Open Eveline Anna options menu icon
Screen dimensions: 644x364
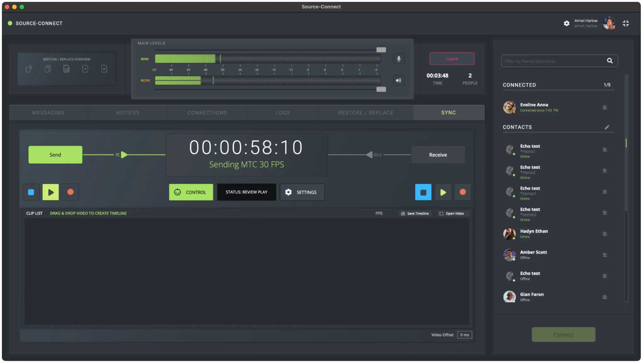tap(605, 108)
